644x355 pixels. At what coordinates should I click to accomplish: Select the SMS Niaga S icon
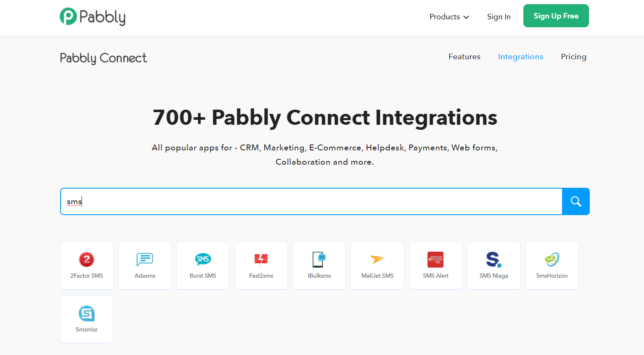pyautogui.click(x=494, y=259)
